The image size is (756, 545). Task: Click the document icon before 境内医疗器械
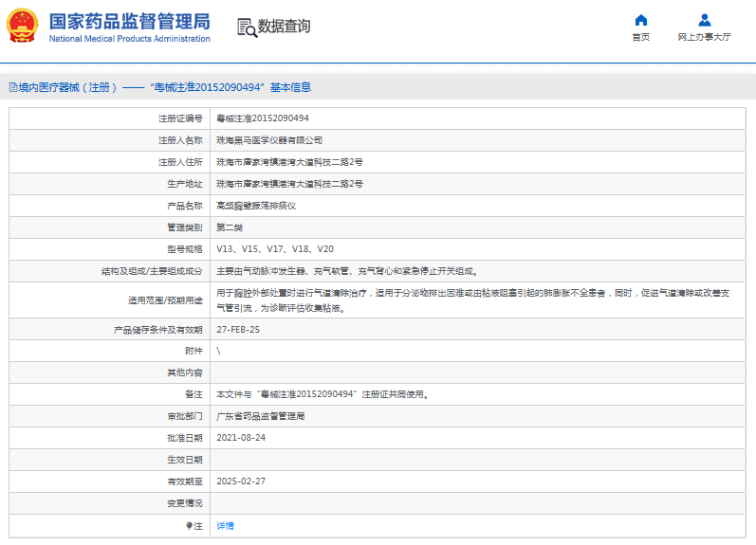tap(13, 87)
